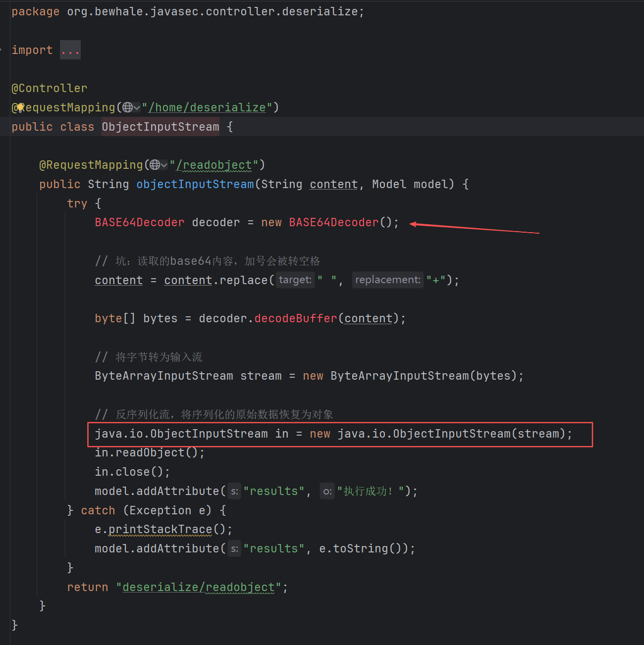Click the globe icon before "/home/deserialize"
This screenshot has width=644, height=645.
(x=128, y=107)
